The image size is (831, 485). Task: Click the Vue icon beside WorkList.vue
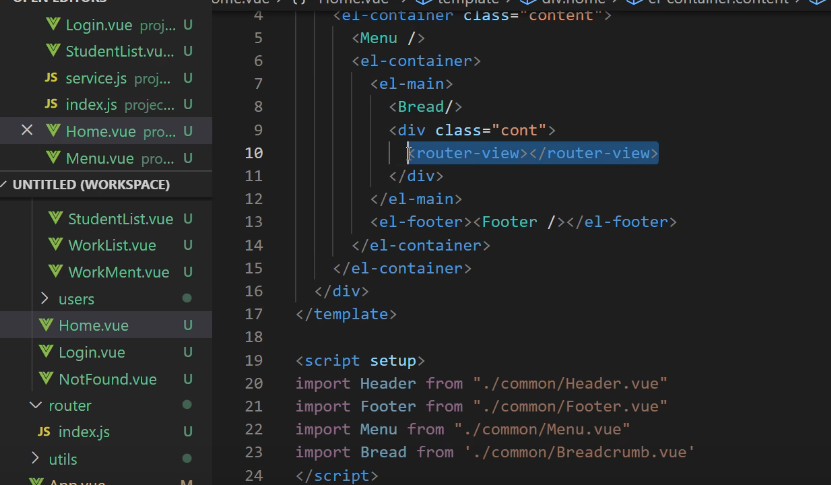[x=56, y=244]
